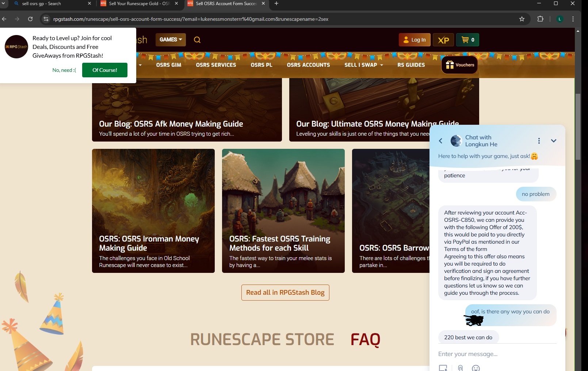Click the 'no problem' chat bubble

point(536,194)
